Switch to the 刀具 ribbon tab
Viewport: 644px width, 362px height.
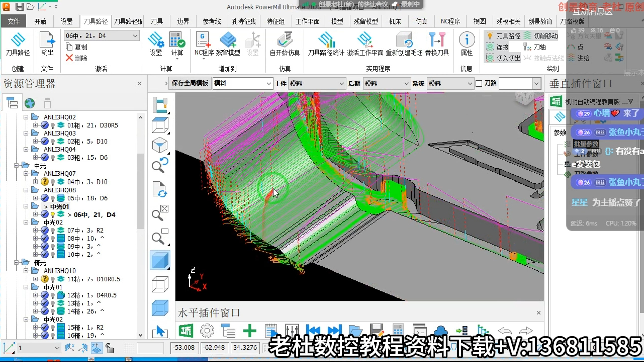point(157,21)
